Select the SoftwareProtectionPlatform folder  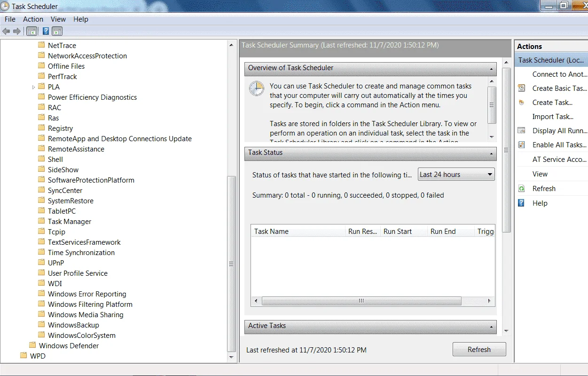(x=91, y=180)
